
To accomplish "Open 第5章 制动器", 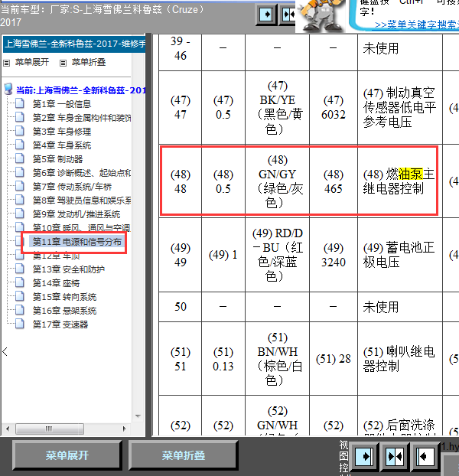I will (57, 159).
